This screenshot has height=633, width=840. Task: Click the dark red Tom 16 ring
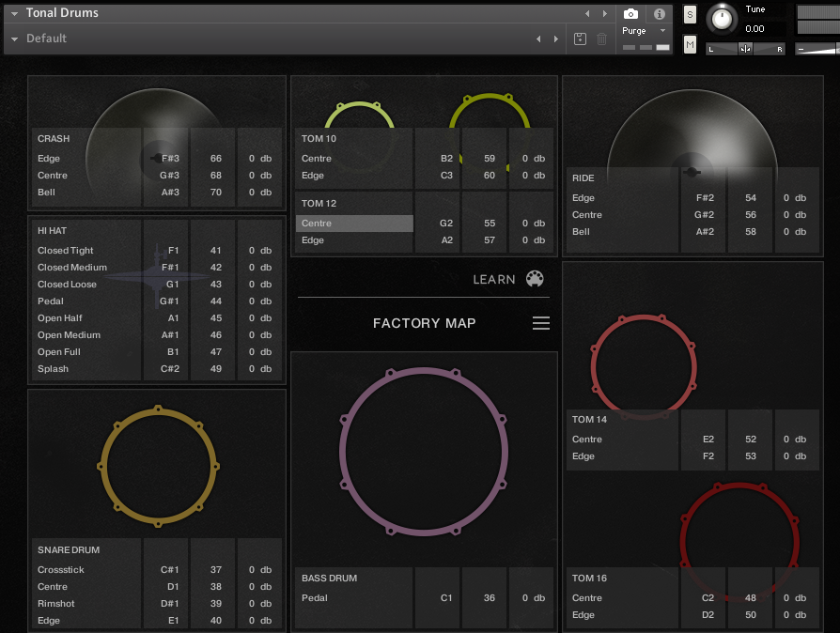[x=739, y=541]
